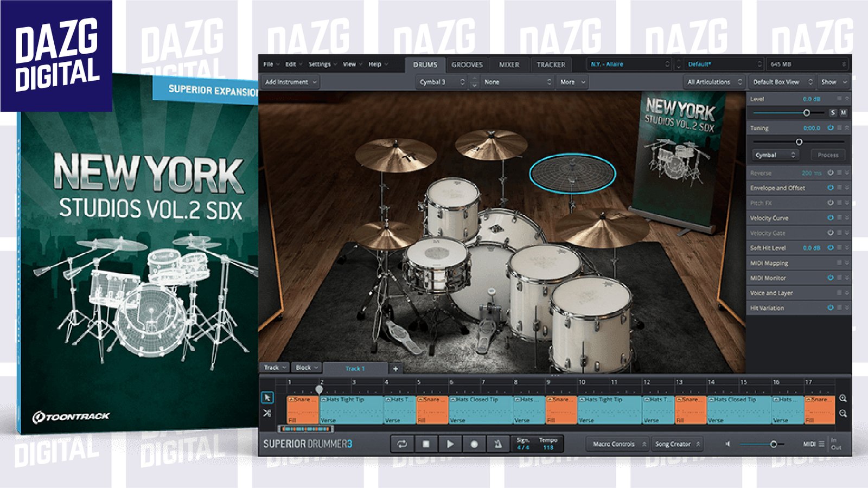Open the MIDI settings menu icon
The image size is (868, 488).
[x=821, y=444]
